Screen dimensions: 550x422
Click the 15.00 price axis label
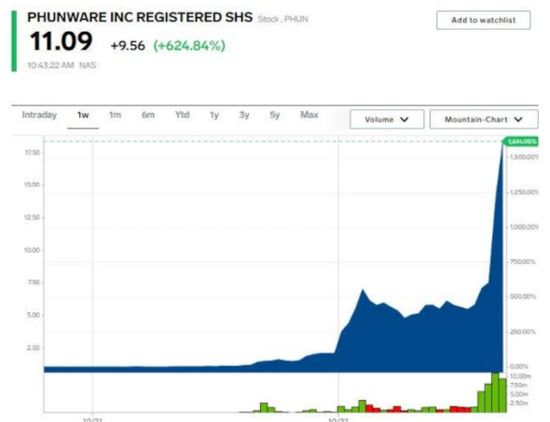pos(32,185)
